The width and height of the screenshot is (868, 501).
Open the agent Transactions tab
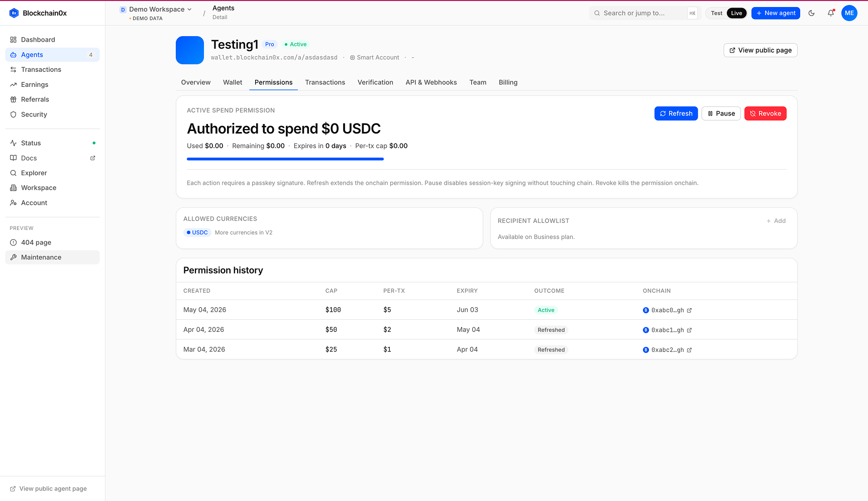[x=325, y=82]
